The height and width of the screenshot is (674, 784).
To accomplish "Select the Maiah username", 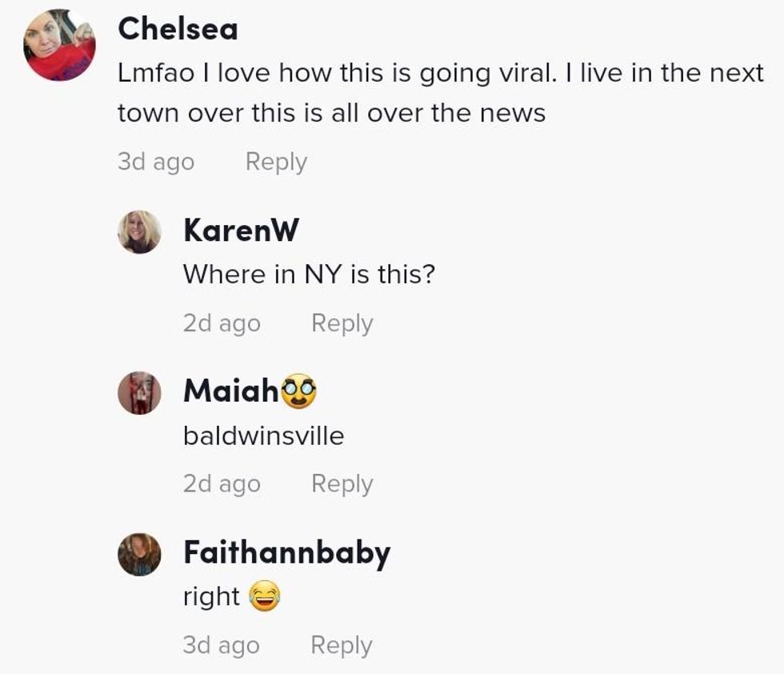I will [x=231, y=391].
